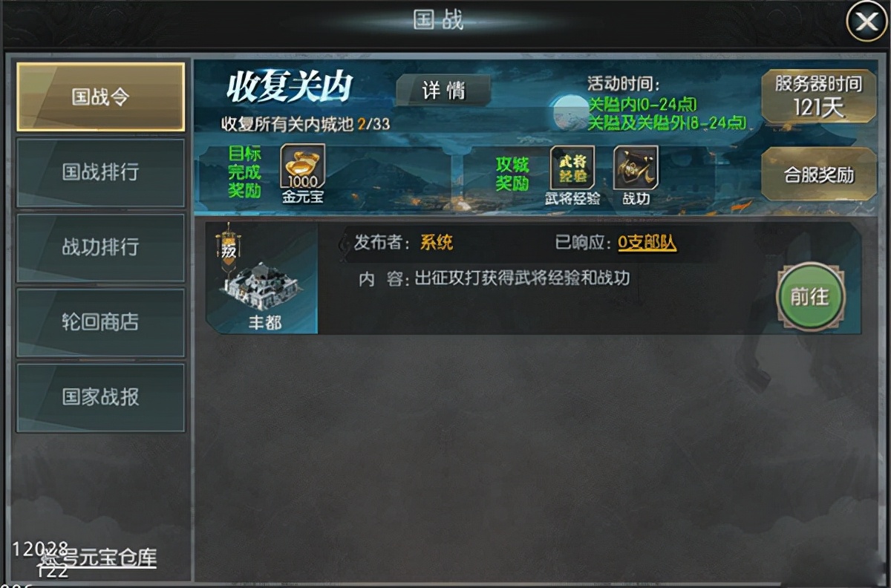View the 国家战报 tab
The width and height of the screenshot is (891, 588).
(x=100, y=397)
